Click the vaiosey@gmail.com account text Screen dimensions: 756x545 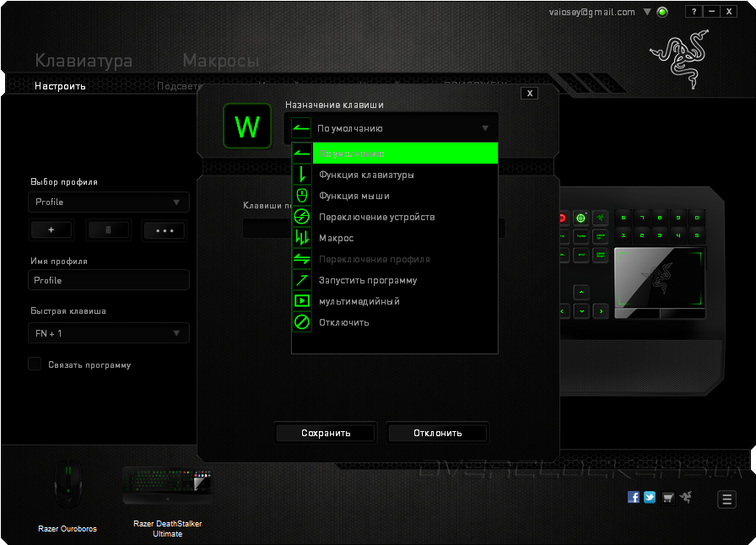tap(591, 12)
